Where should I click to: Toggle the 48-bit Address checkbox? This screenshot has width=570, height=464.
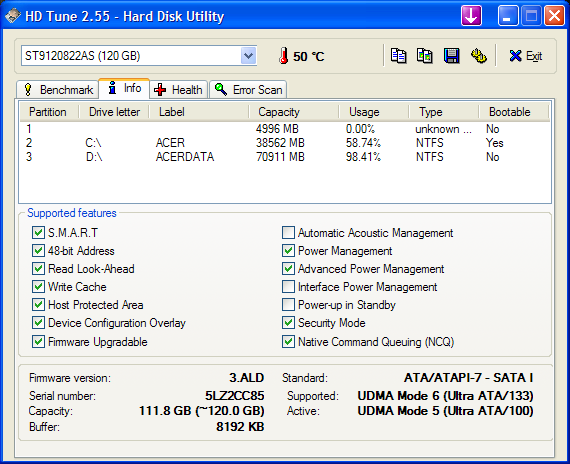[38, 251]
